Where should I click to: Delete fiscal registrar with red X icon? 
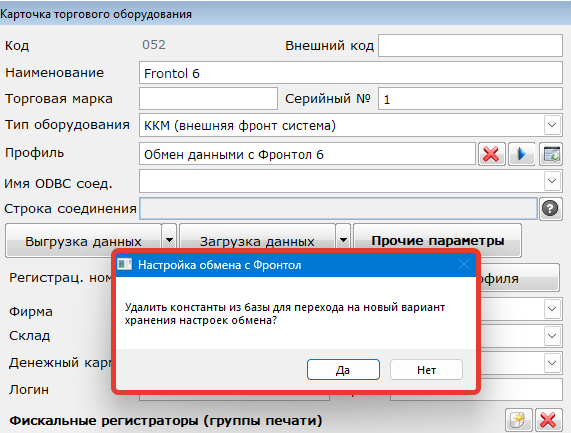(x=548, y=420)
